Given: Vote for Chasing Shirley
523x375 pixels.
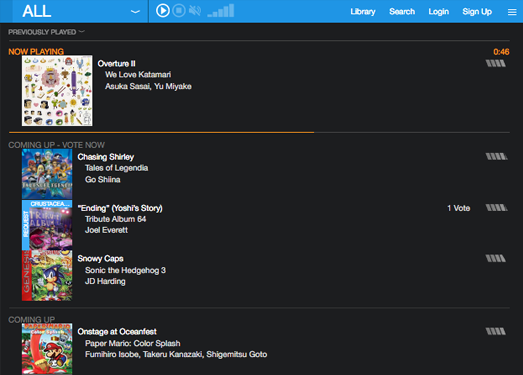Looking at the screenshot, I should point(106,157).
